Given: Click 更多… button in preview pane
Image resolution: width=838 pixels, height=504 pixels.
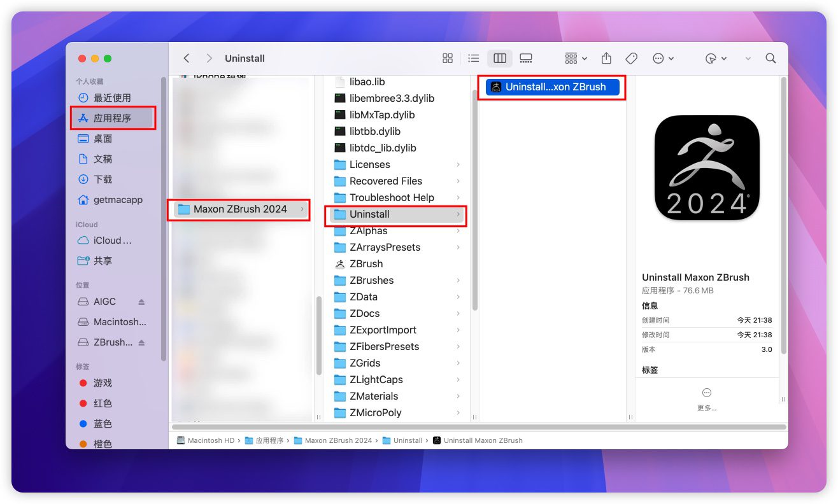Looking at the screenshot, I should tap(706, 398).
